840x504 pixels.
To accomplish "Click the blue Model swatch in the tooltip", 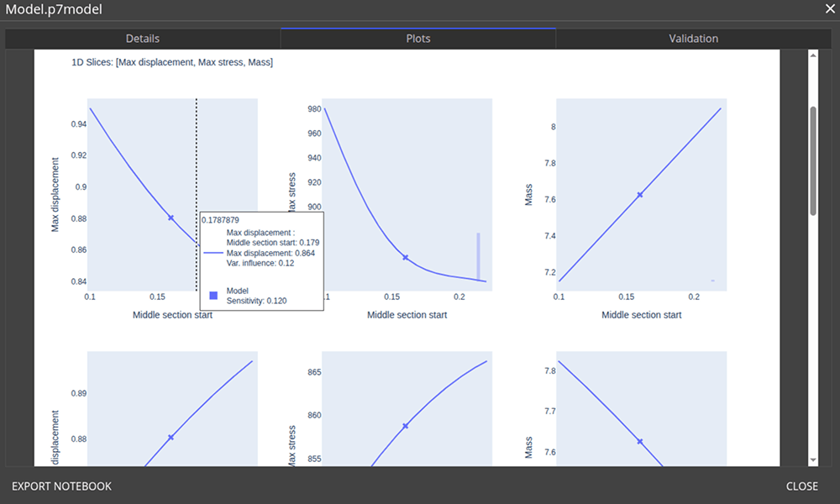I will tap(213, 295).
